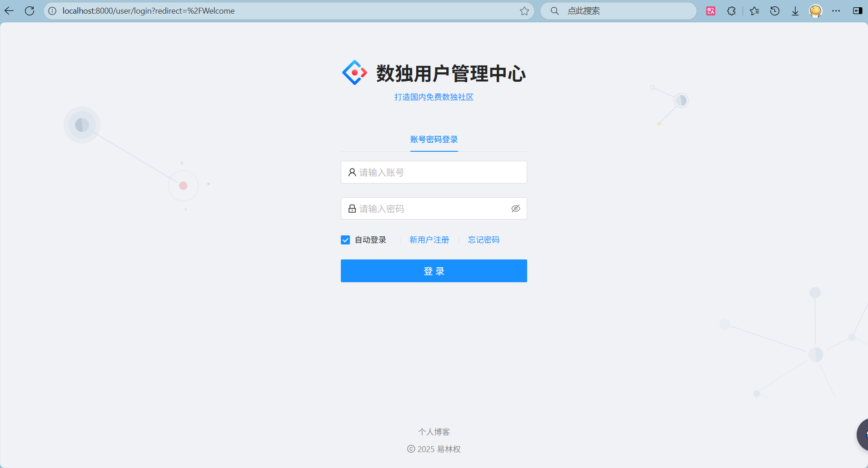Open the downloads arrow icon
This screenshot has width=868, height=468.
coord(795,11)
